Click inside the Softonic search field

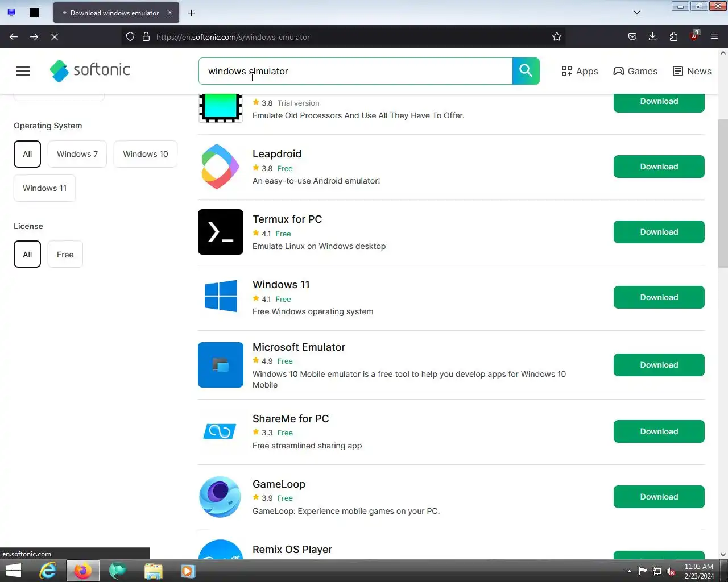click(x=355, y=71)
